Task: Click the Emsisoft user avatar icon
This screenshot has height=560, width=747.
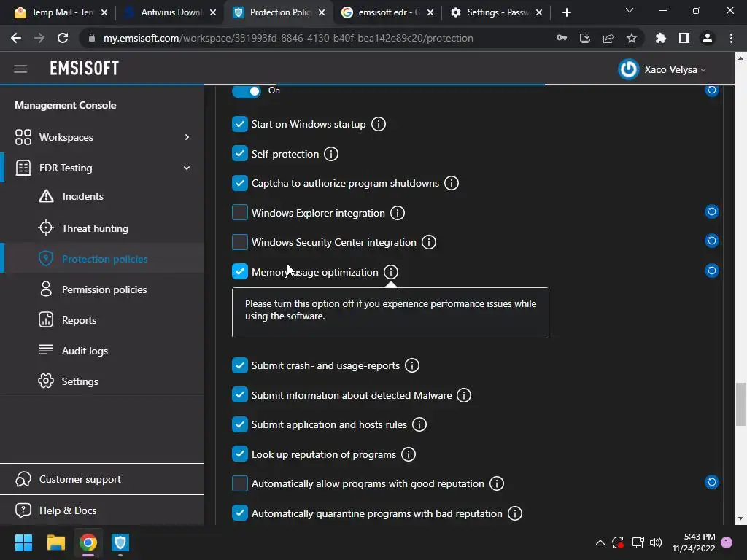Action: 628,69
